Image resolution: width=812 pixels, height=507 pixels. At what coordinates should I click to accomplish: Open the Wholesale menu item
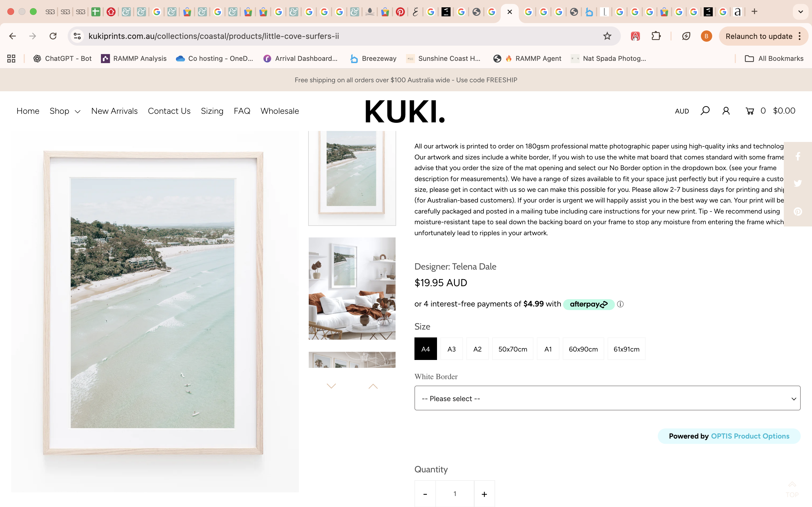point(279,111)
